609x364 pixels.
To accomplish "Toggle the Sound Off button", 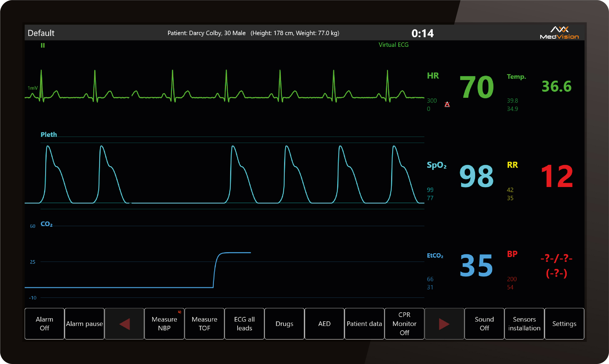I will click(x=484, y=324).
